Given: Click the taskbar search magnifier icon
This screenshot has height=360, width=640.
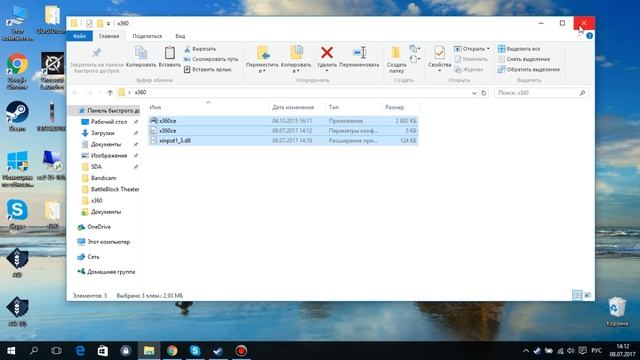Looking at the screenshot, I should pos(34,351).
